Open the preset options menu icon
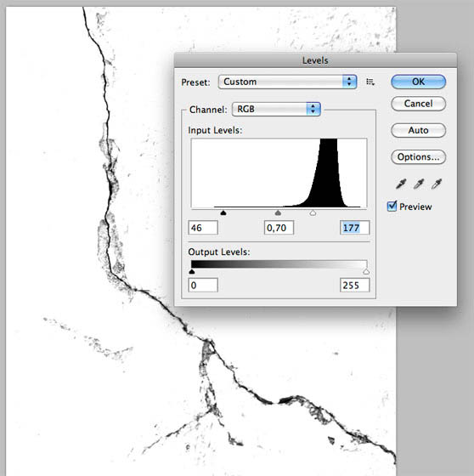Viewport: 474px width, 476px height. (x=370, y=82)
